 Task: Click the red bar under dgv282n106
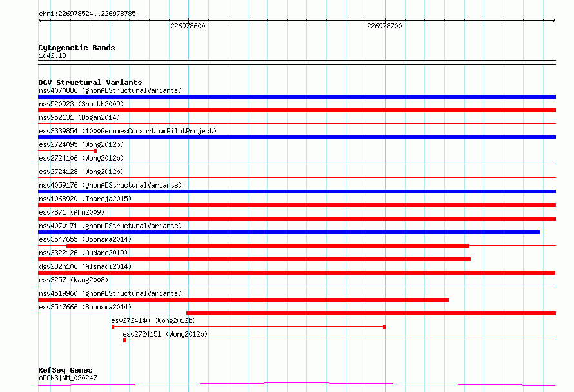coord(297,273)
